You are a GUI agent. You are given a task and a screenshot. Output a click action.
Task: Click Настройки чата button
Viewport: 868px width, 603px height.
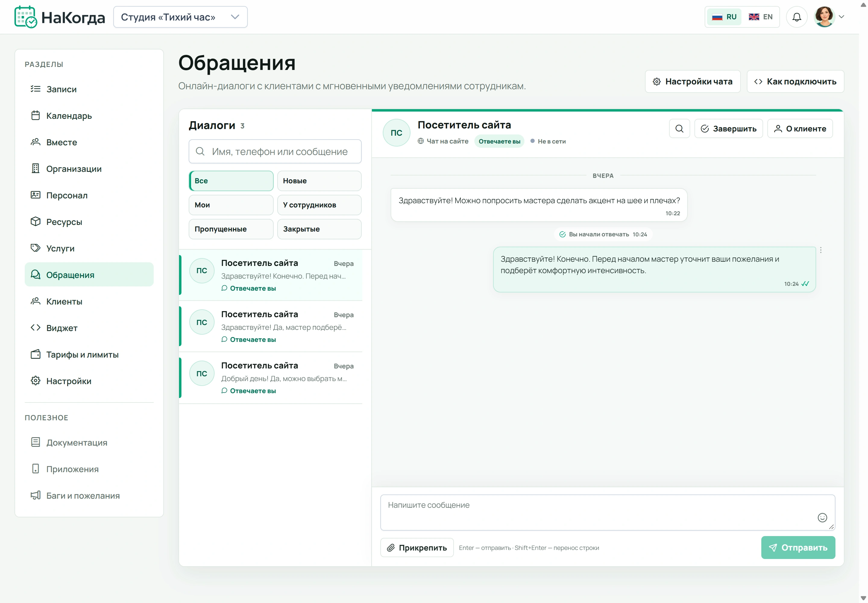pos(692,82)
